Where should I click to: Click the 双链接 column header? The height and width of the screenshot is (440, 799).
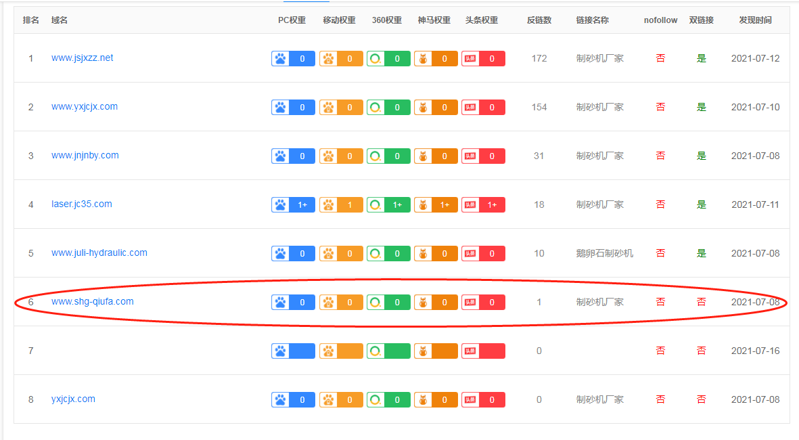(701, 20)
